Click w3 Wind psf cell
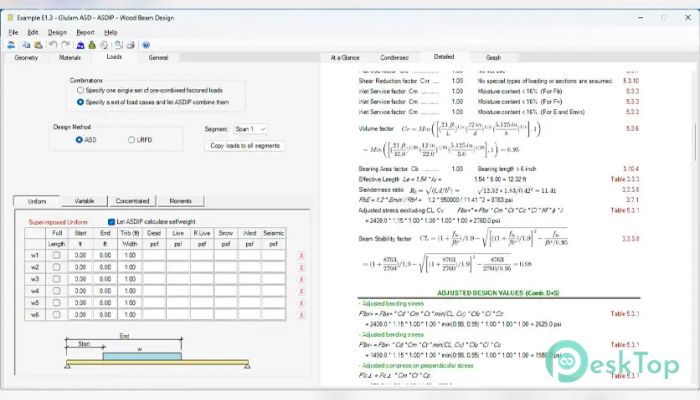Screen dimensions: 700x400 point(250,279)
